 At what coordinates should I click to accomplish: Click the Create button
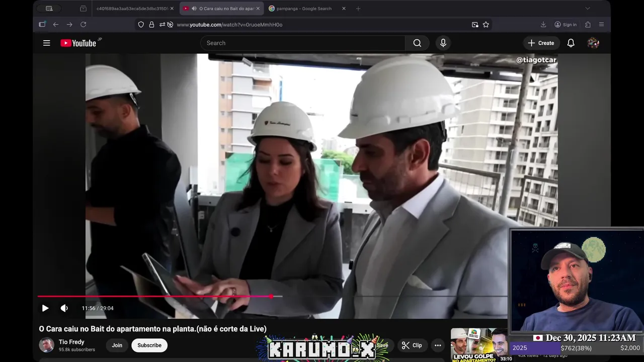pyautogui.click(x=540, y=43)
